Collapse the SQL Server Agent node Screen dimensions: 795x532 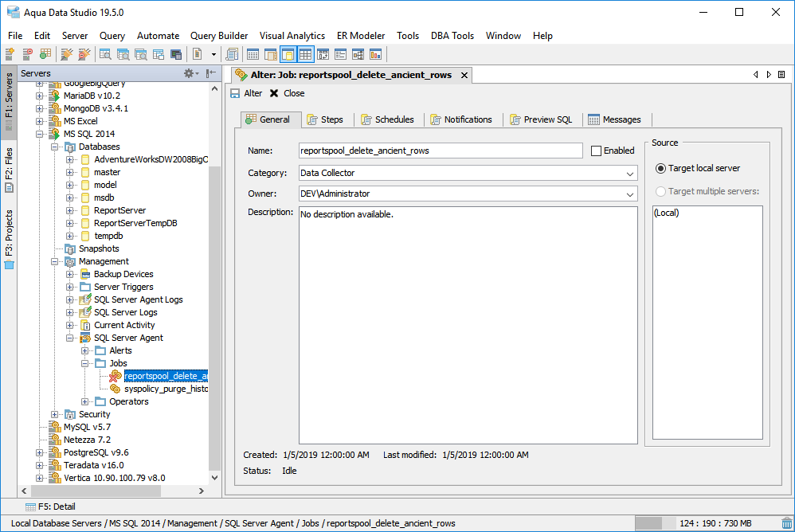70,338
